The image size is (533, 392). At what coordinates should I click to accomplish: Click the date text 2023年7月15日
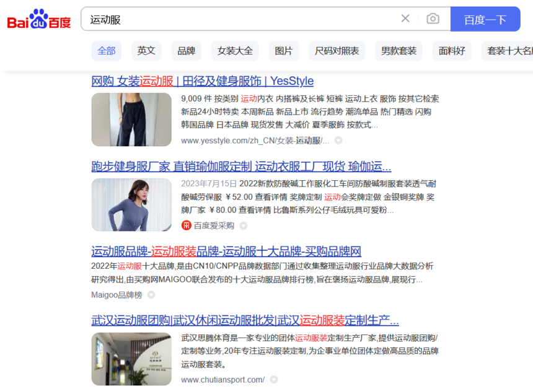click(209, 184)
